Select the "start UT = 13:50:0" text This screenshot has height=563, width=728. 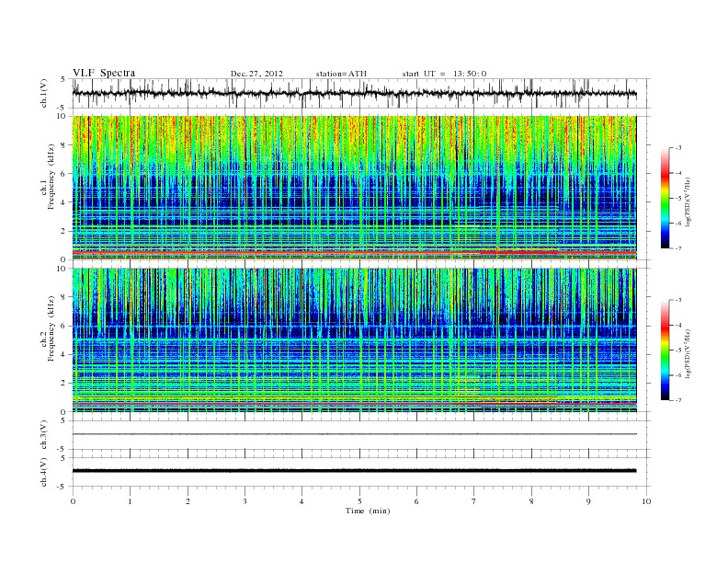444,74
